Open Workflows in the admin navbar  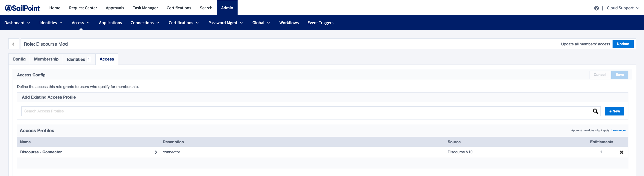(289, 23)
